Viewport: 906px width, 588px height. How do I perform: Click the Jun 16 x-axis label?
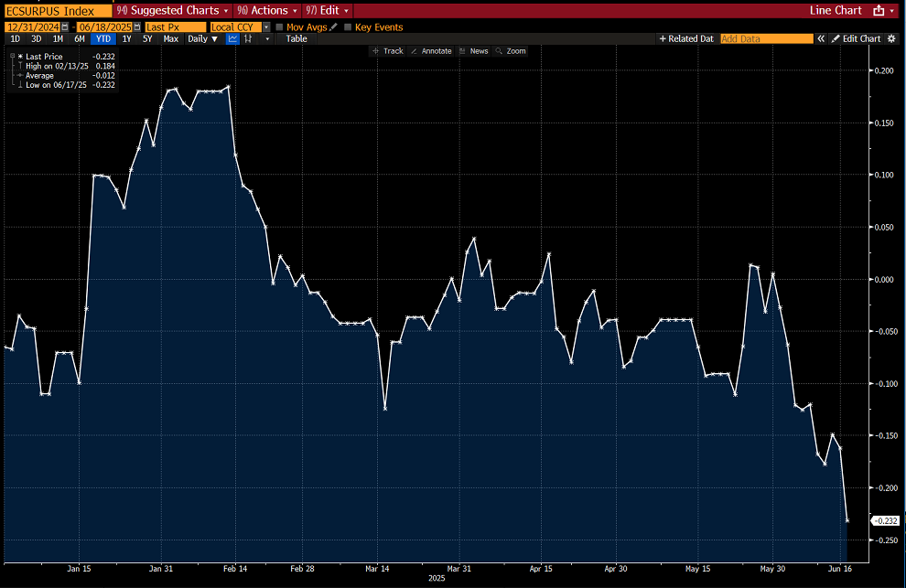pyautogui.click(x=839, y=569)
